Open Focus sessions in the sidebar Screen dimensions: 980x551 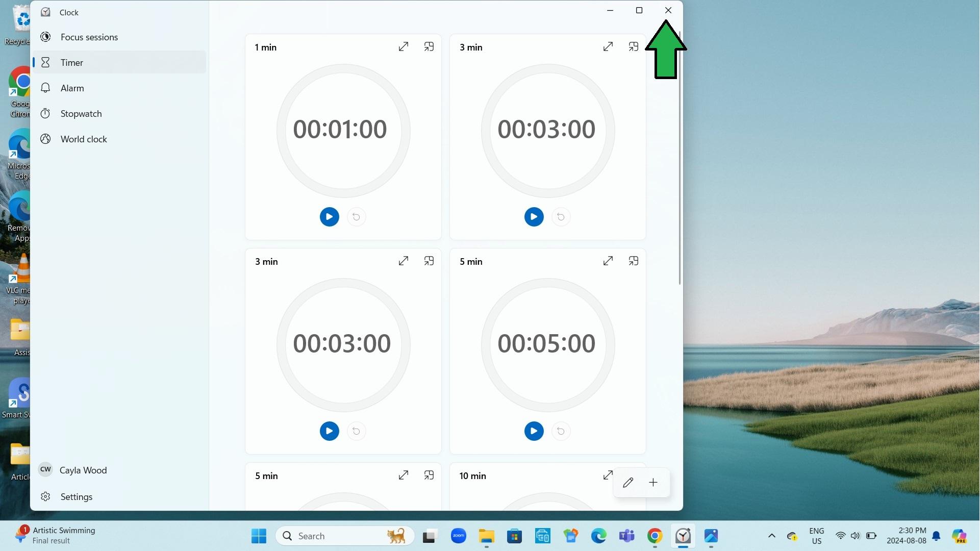pos(119,37)
